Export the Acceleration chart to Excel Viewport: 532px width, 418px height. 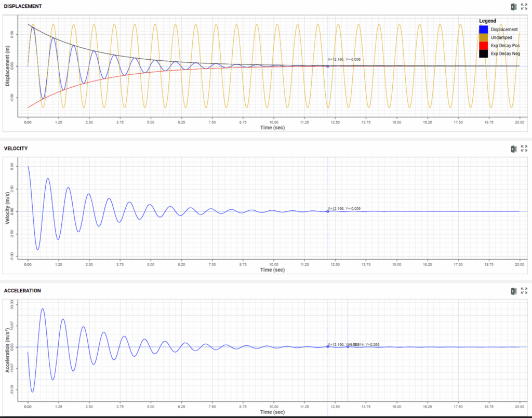point(514,291)
